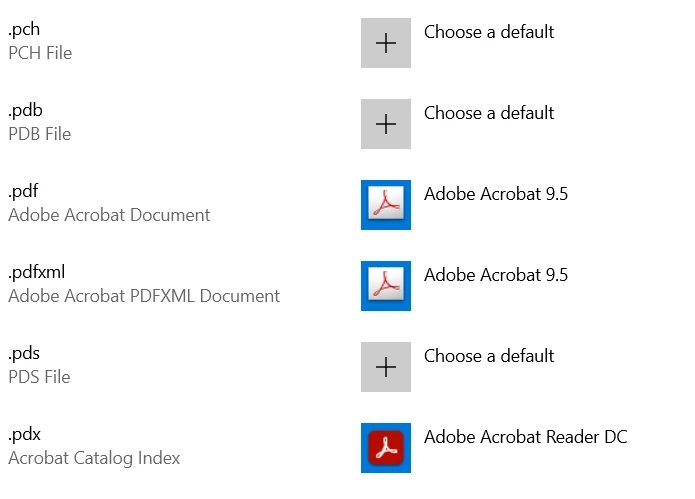Select the .pdx extension text

pos(24,434)
